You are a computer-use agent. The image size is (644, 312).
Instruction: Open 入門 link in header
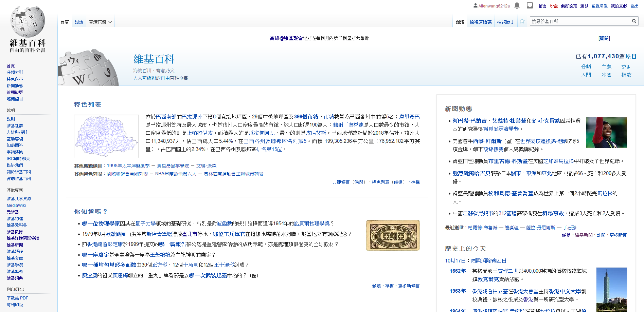pos(586,75)
